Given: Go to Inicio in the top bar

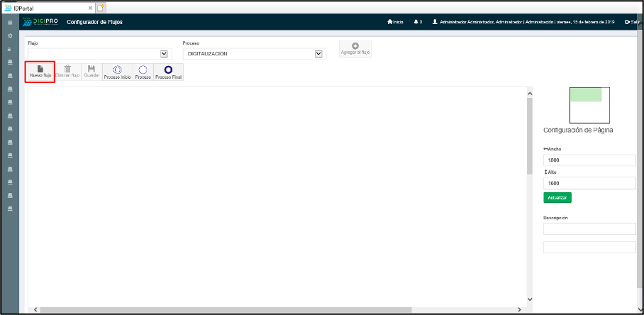Looking at the screenshot, I should pos(396,22).
